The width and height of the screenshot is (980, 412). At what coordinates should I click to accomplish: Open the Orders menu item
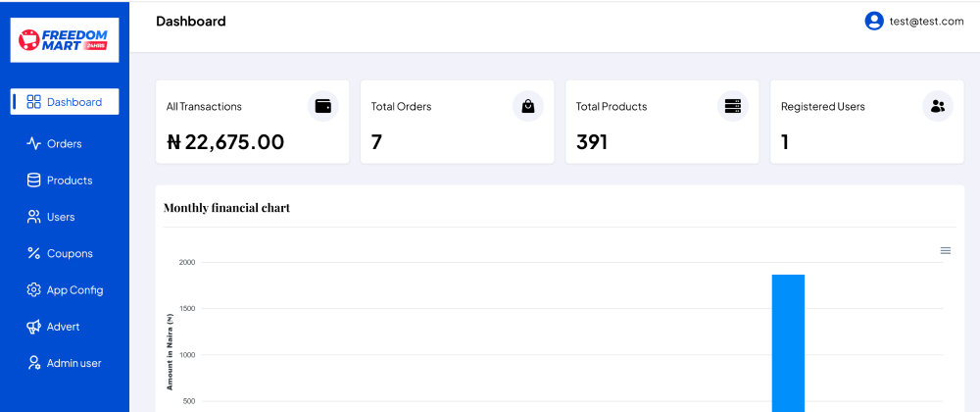pos(65,144)
